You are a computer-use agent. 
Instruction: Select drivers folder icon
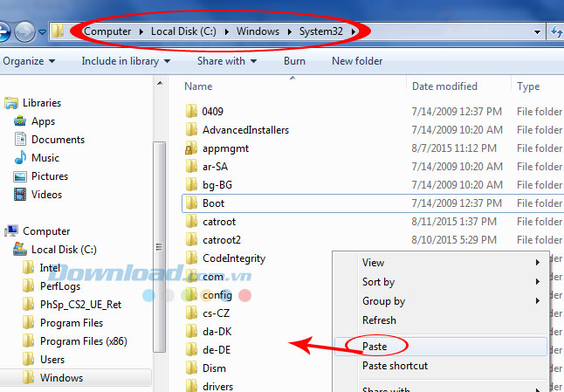pos(191,386)
